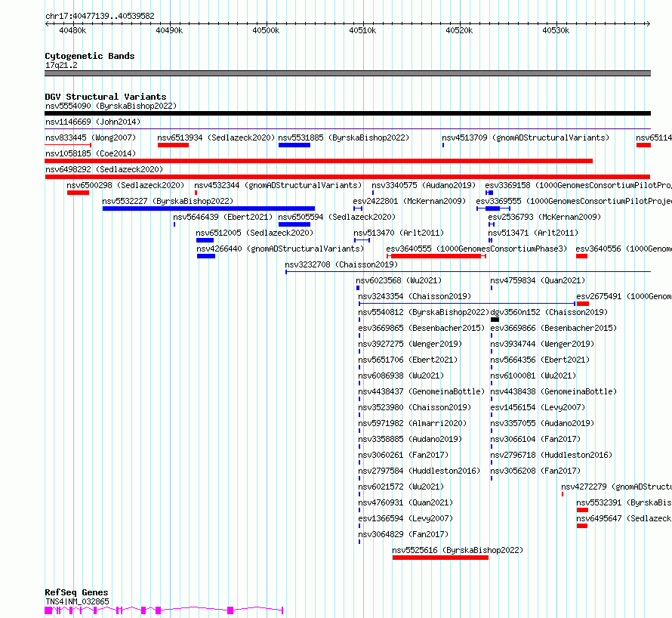Click the nsv1058185 (Coe2014) label
The image size is (672, 618).
(x=91, y=153)
